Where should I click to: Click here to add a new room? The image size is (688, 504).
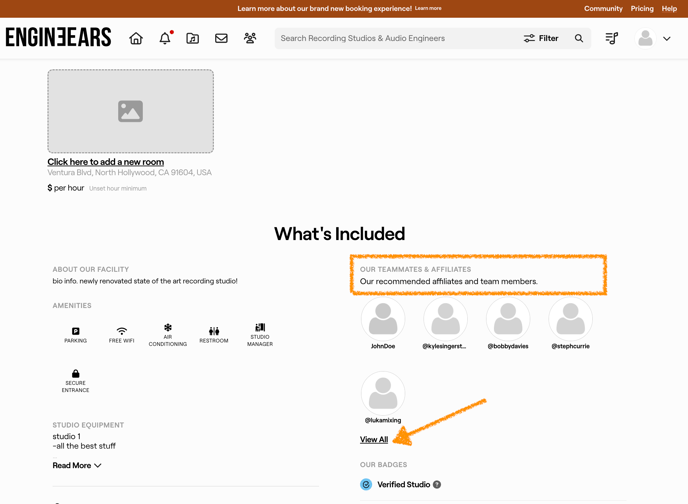click(105, 162)
